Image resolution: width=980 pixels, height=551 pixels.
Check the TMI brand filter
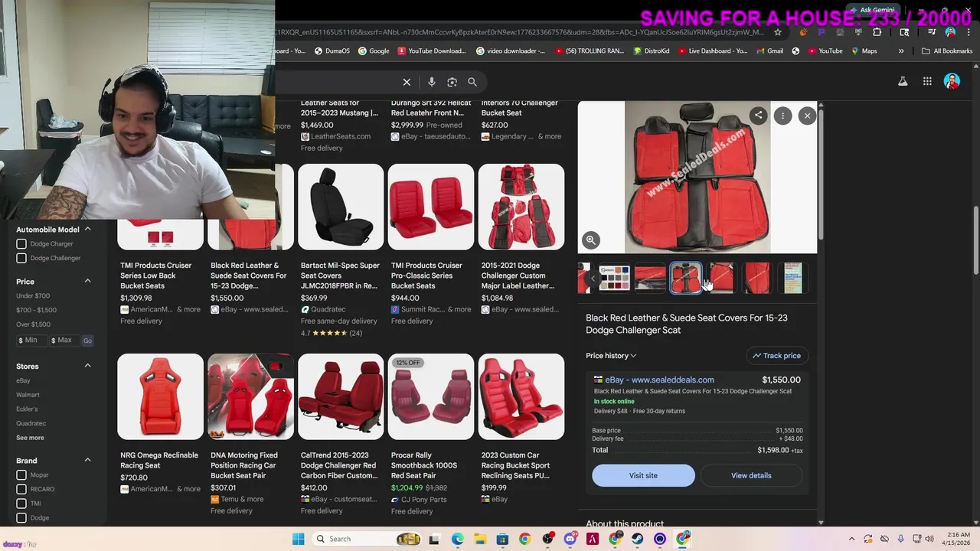tap(21, 504)
